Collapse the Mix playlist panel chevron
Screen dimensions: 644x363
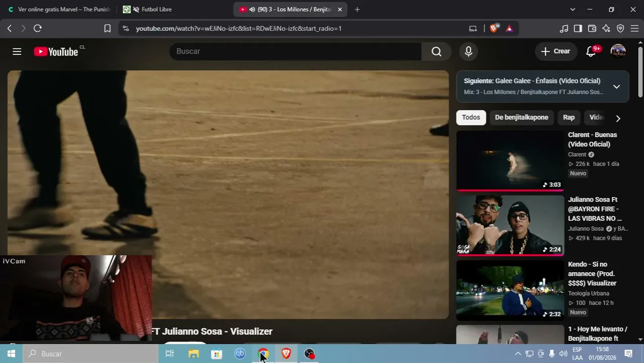coord(616,86)
